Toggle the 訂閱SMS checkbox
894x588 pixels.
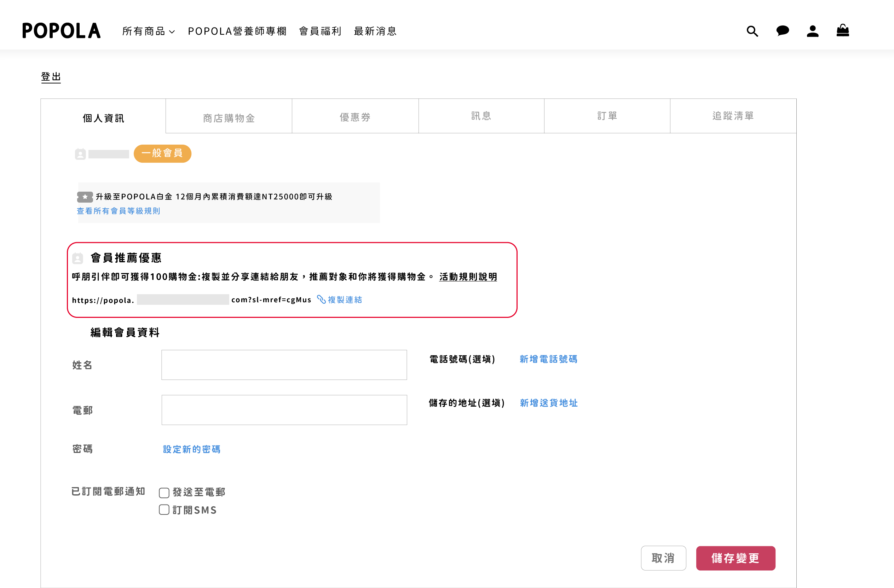[164, 510]
